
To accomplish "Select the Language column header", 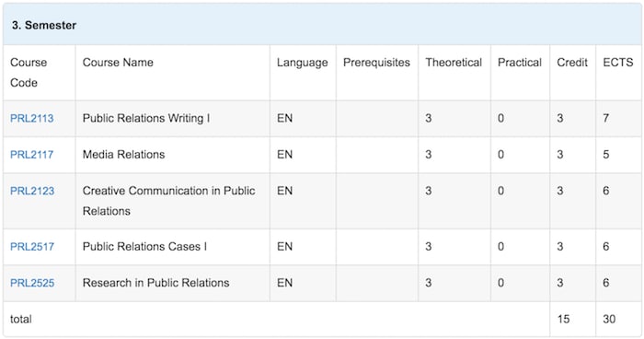I will click(303, 63).
